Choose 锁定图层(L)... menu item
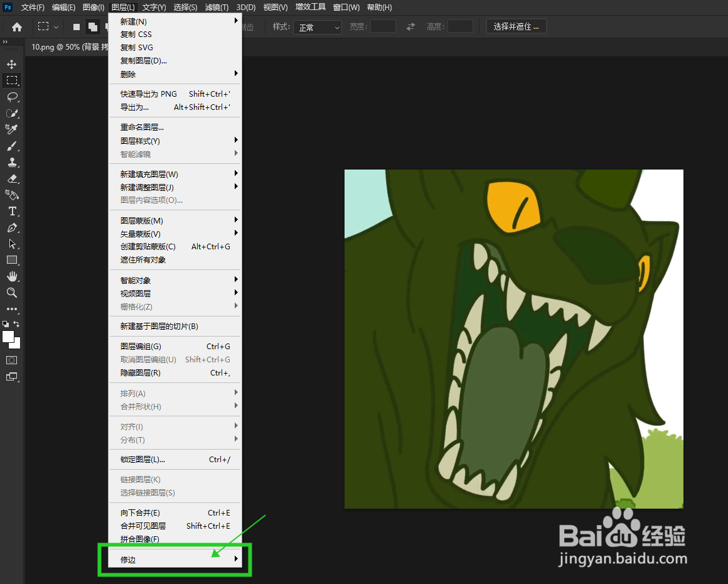This screenshot has height=584, width=728. coord(175,460)
